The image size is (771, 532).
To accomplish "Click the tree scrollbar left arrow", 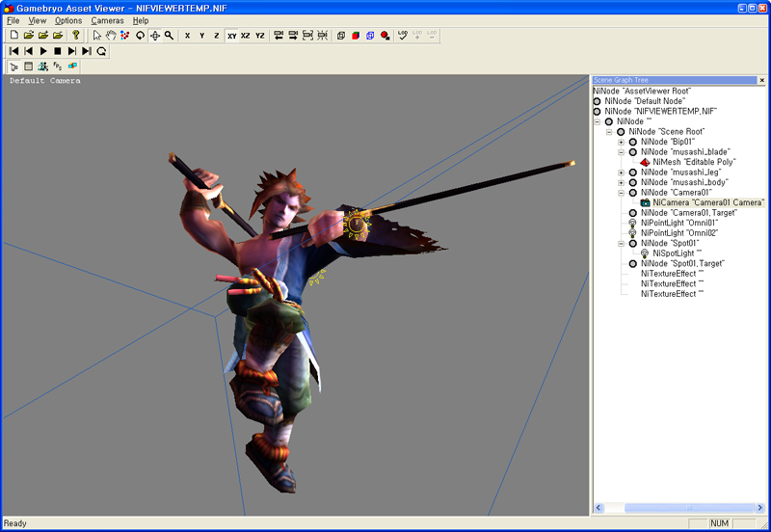I will (x=598, y=507).
